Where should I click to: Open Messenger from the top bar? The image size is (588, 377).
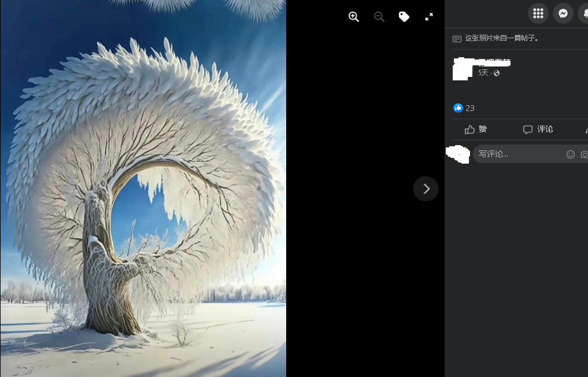tap(563, 13)
